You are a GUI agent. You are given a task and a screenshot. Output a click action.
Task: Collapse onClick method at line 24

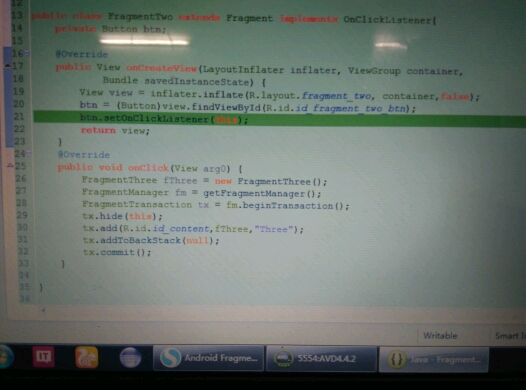pyautogui.click(x=29, y=153)
